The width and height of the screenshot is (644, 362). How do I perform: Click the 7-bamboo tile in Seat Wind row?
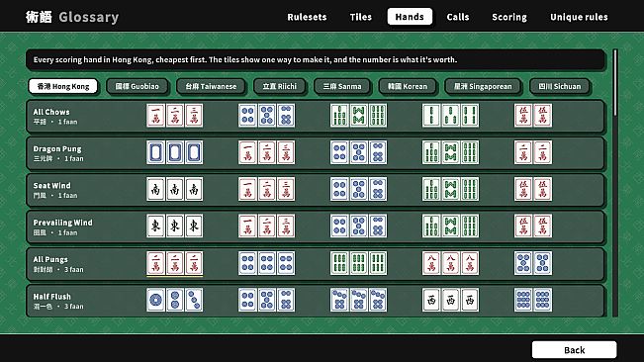pyautogui.click(x=431, y=189)
